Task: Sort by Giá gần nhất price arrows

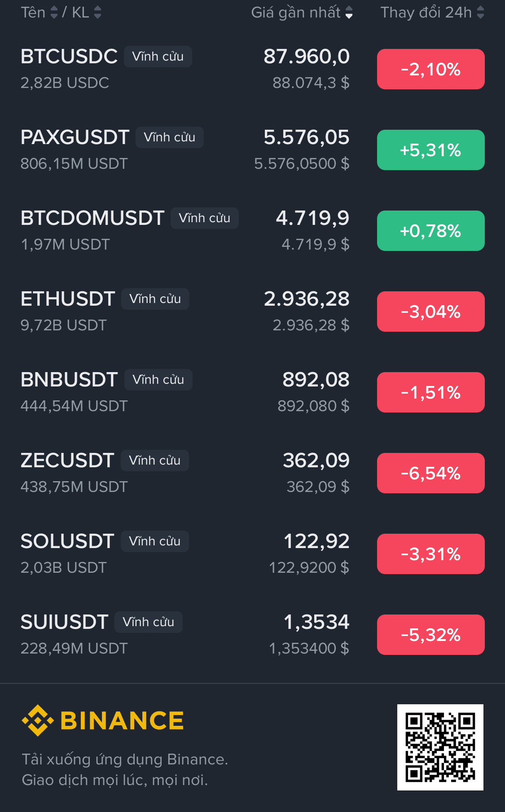Action: [x=349, y=13]
